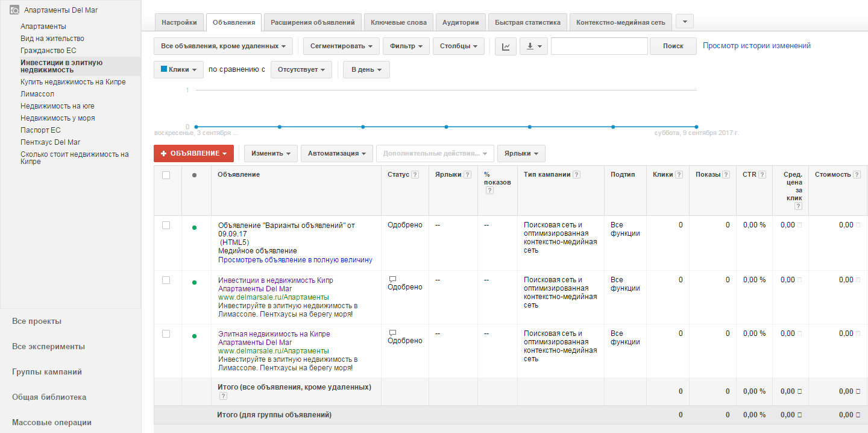This screenshot has width=868, height=433.
Task: Open Просмотреть объявление в полную величину link
Action: coord(295,260)
